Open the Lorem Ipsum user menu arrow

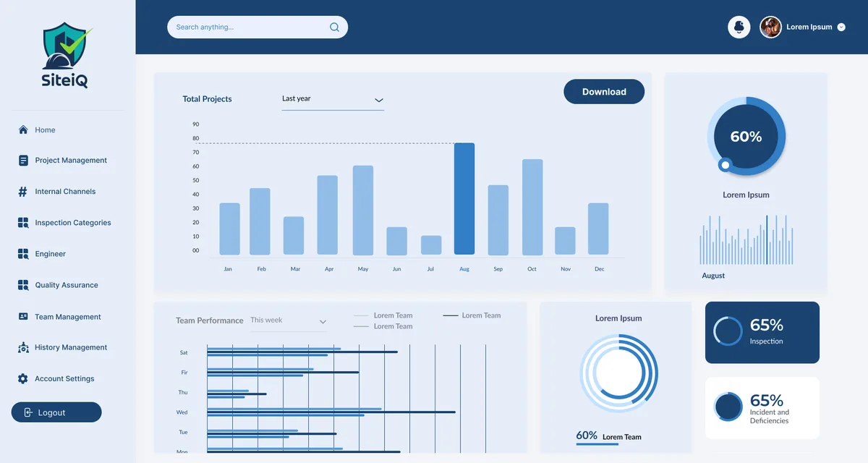tap(841, 27)
